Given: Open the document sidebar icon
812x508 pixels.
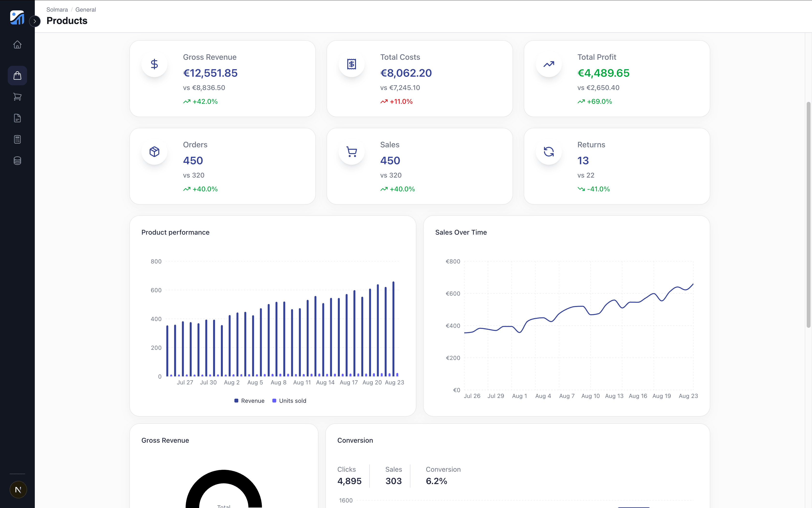Looking at the screenshot, I should point(17,118).
